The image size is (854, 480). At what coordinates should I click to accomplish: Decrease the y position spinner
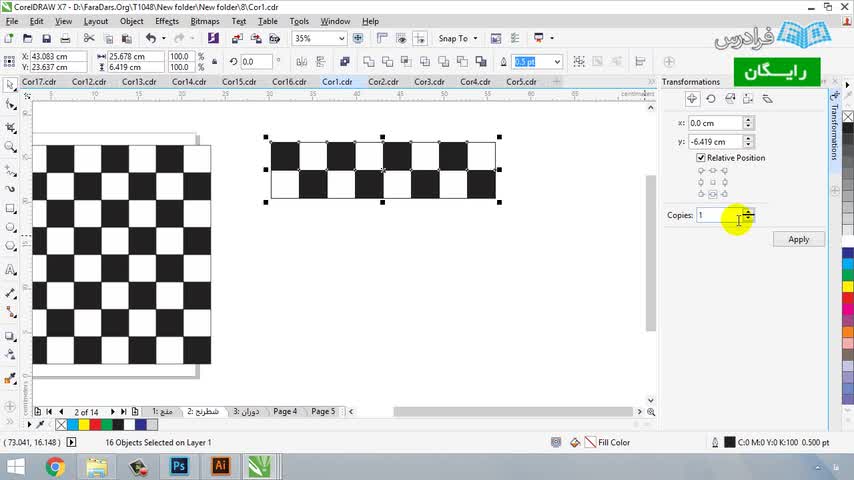click(x=748, y=145)
